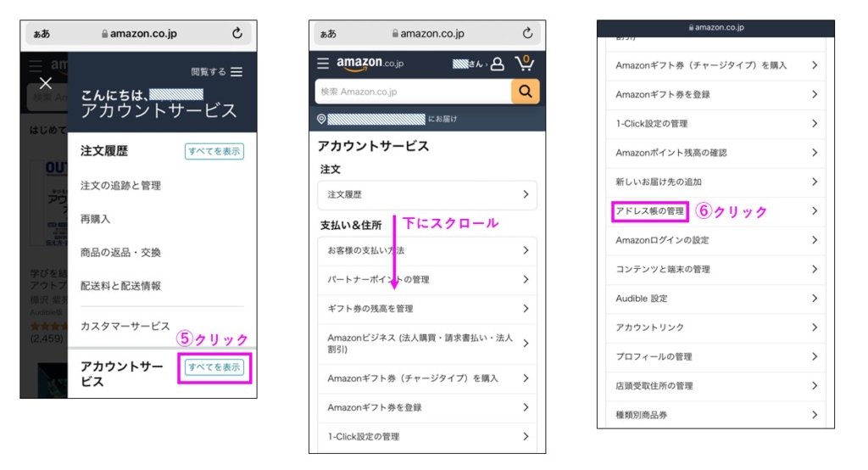Select 商品の返品・交換 menu entry
The image size is (868, 470).
pos(120,253)
